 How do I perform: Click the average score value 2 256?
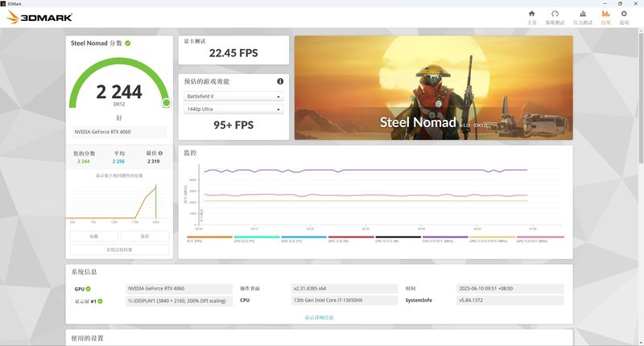tap(118, 162)
